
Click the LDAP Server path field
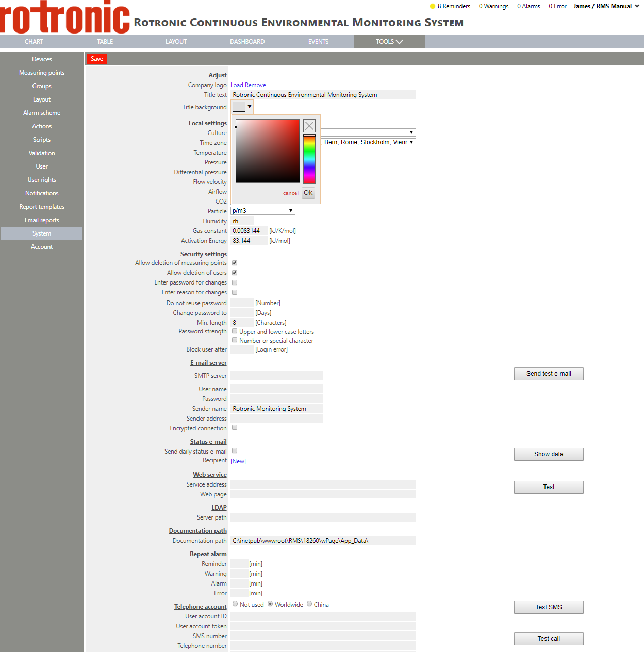tap(323, 517)
